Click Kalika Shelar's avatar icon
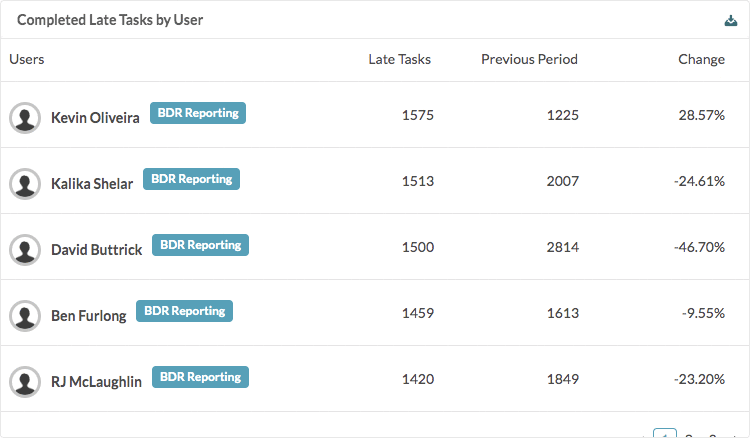Screen dimensions: 750x438 pos(25,184)
